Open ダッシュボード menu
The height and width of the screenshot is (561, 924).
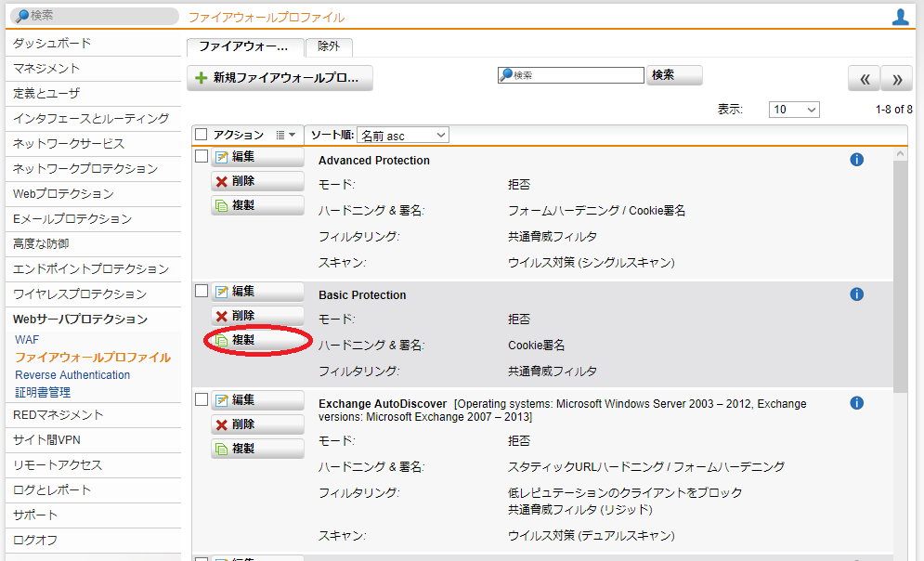(x=93, y=44)
